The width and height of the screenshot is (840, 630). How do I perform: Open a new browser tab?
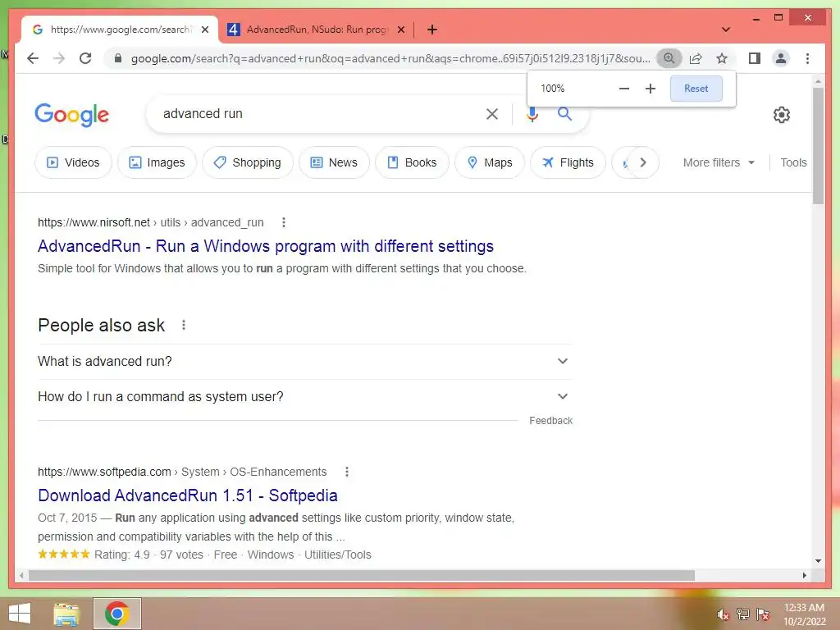[432, 30]
